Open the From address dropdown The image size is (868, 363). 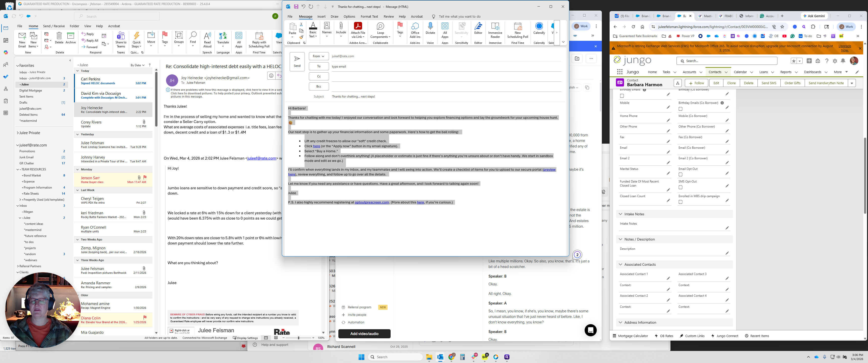click(x=318, y=56)
